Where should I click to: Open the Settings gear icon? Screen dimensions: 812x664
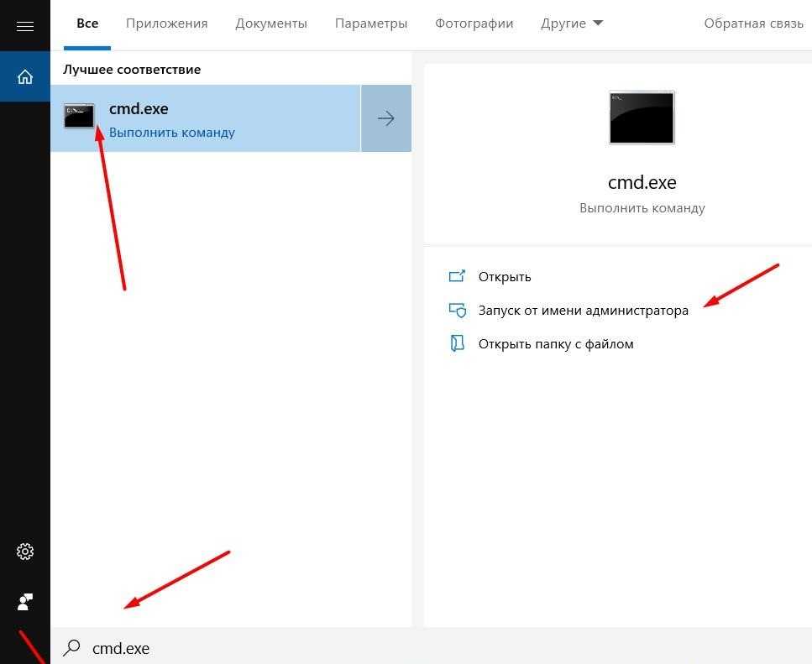point(25,552)
